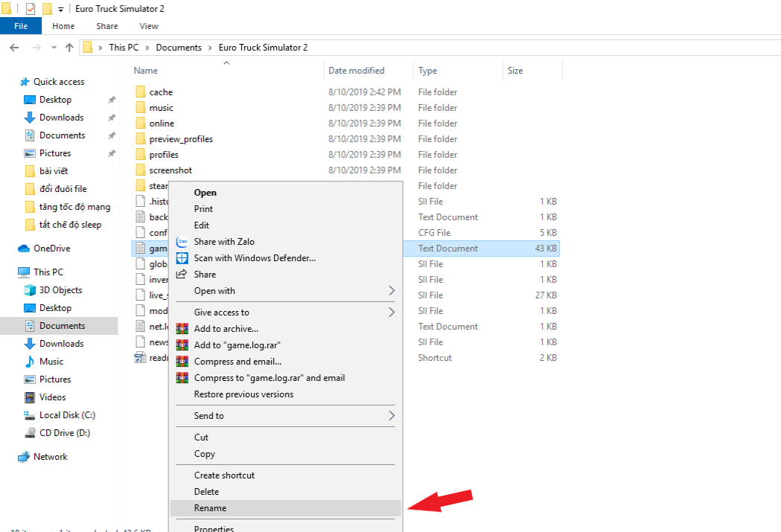The height and width of the screenshot is (532, 781).
Task: Open the Videos film icon
Action: (x=30, y=397)
